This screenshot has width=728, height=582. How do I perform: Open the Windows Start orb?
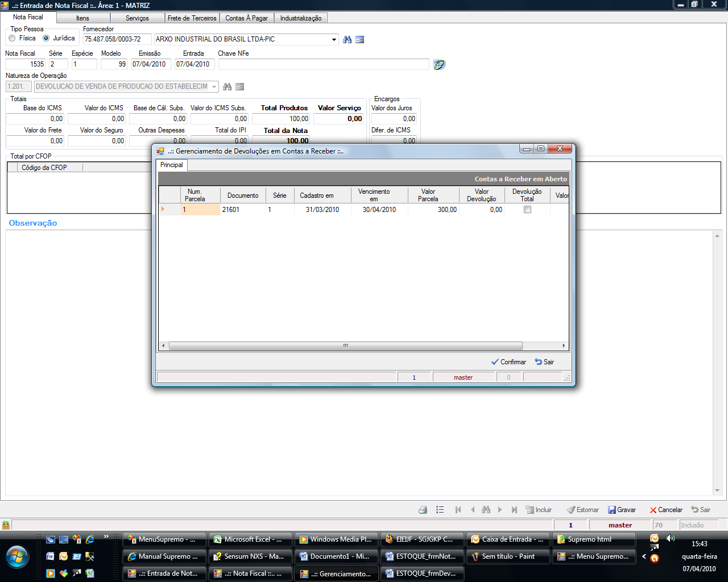(x=17, y=558)
